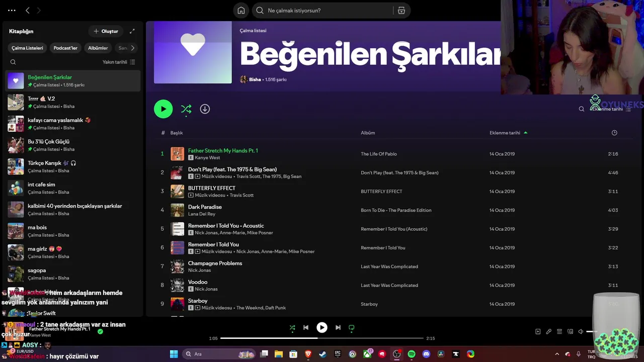
Task: Select Don't Play (feat. The 1975 & Big Sean)
Action: 232,169
